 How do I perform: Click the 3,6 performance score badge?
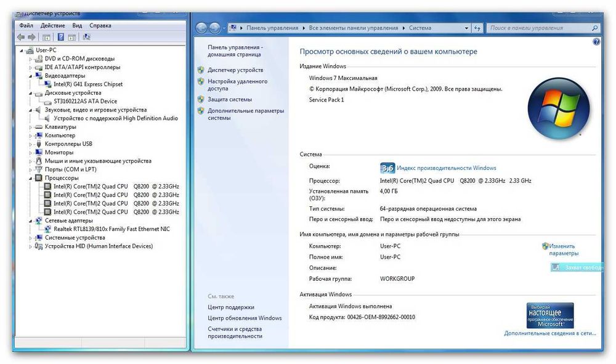coord(387,168)
